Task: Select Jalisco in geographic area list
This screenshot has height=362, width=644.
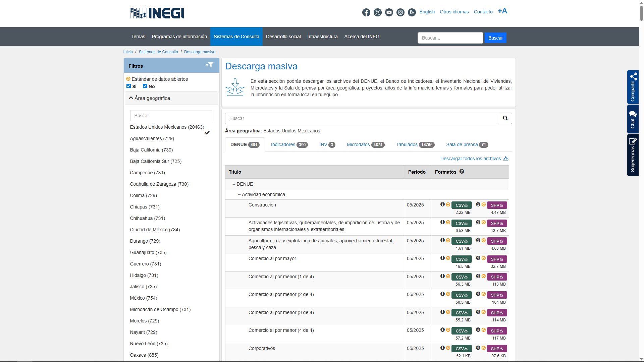Action: pos(143,287)
